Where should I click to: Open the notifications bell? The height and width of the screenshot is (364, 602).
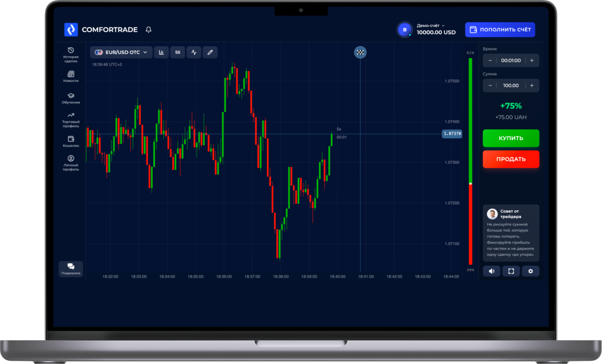[148, 29]
